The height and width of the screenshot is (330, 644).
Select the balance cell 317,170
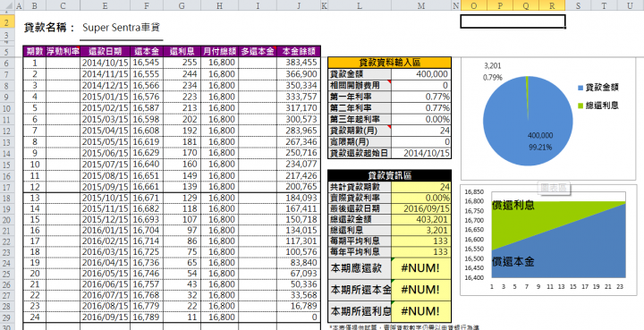299,107
